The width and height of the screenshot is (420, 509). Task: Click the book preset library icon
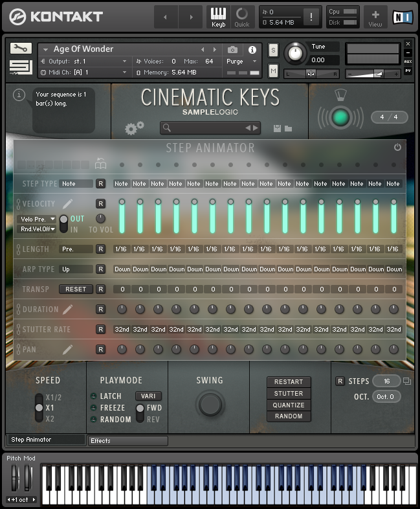(x=100, y=163)
